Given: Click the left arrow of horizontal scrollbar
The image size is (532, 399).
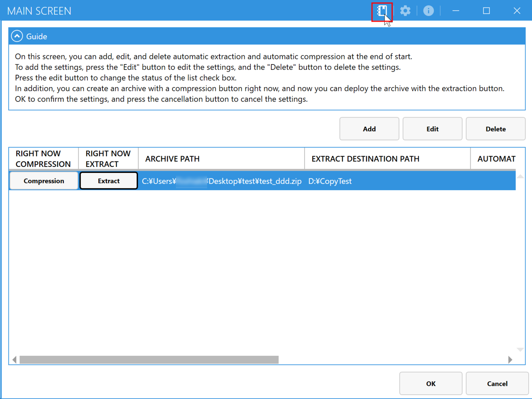Looking at the screenshot, I should point(14,360).
